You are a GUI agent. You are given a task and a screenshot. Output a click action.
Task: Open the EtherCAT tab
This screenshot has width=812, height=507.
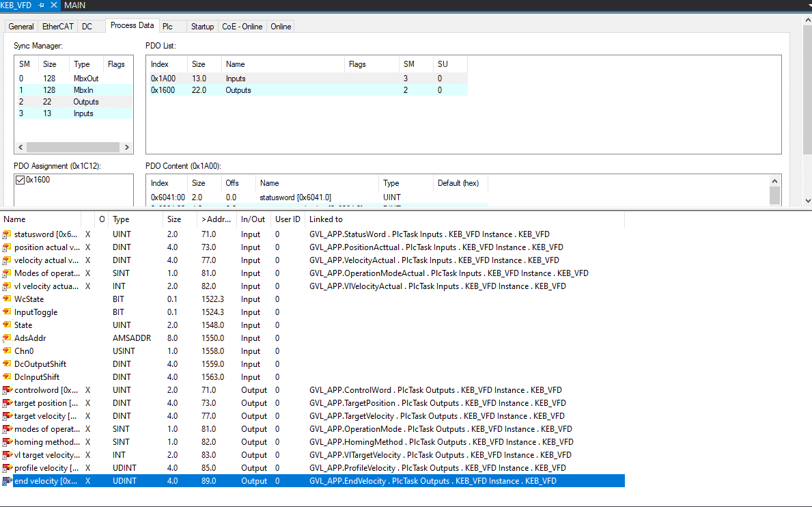[x=58, y=27]
